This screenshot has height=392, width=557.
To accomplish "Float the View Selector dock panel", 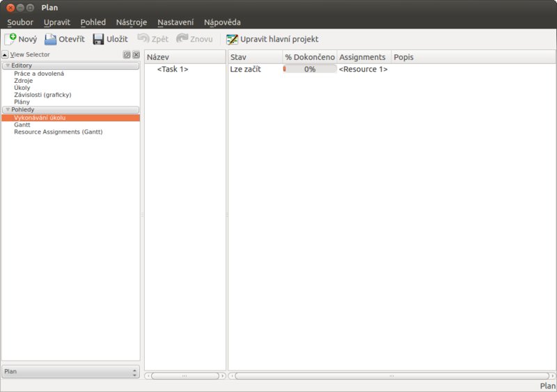I will pyautogui.click(x=127, y=54).
